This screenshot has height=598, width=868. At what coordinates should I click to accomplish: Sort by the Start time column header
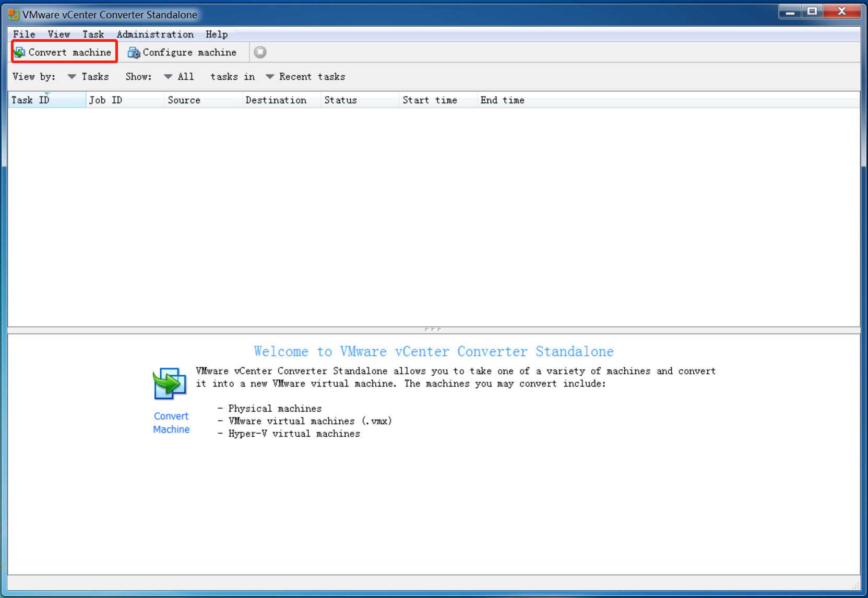click(x=438, y=100)
